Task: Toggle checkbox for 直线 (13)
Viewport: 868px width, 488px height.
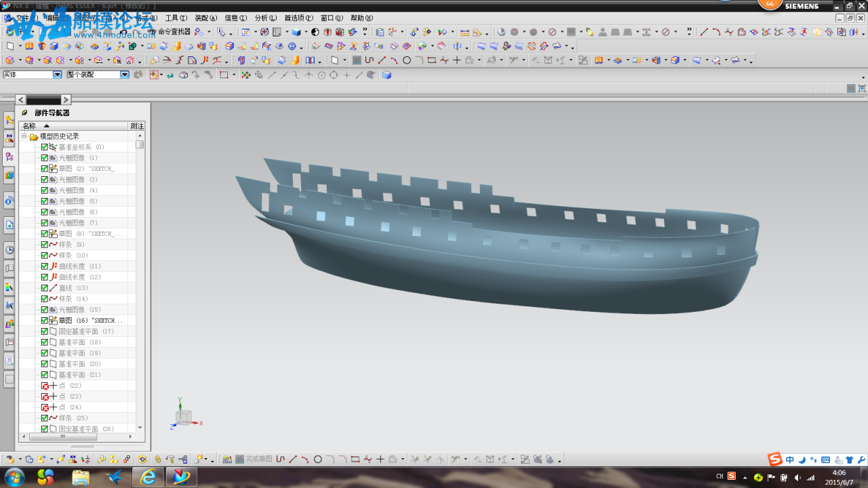Action: pyautogui.click(x=45, y=288)
